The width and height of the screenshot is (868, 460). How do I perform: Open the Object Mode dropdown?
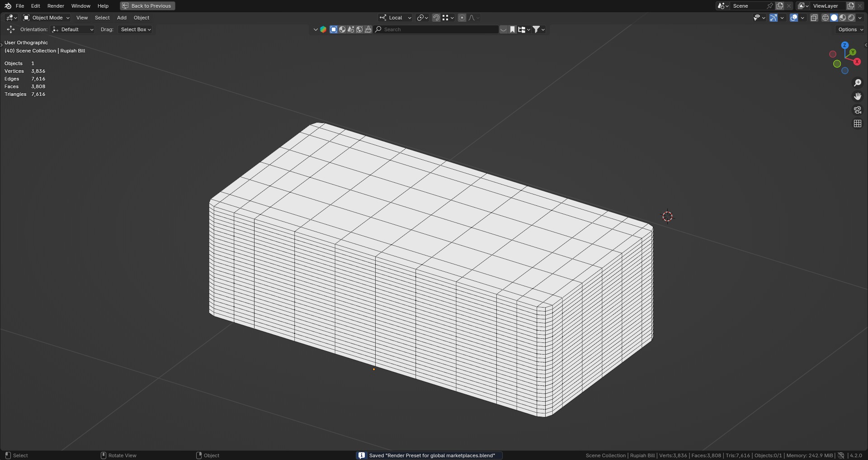coord(46,18)
